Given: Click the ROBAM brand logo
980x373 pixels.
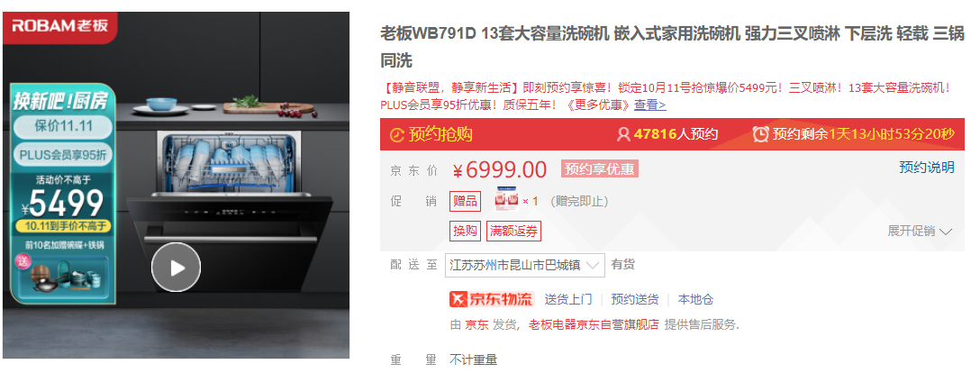Looking at the screenshot, I should click(60, 26).
